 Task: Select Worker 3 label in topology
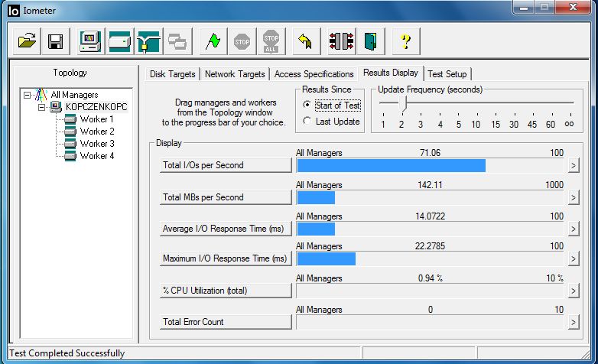(x=97, y=144)
